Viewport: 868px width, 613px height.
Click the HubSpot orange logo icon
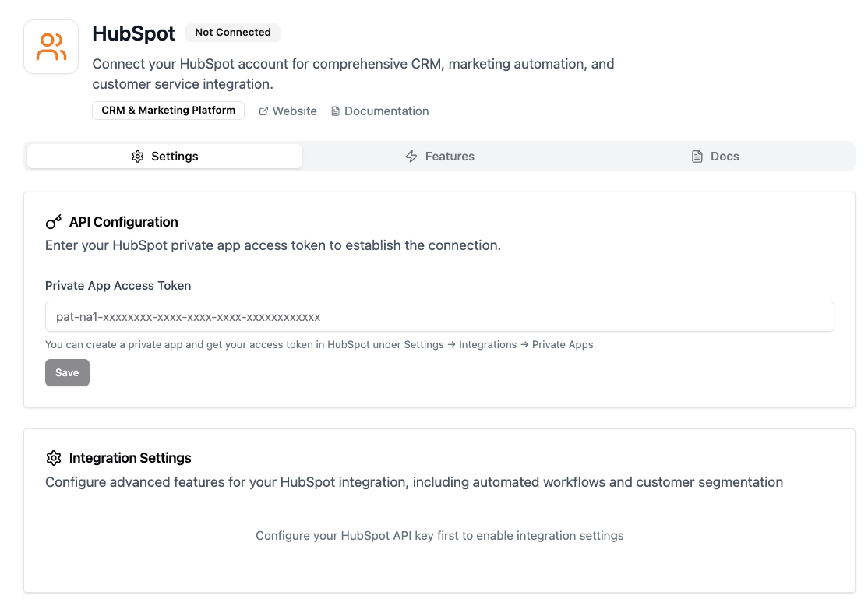tap(51, 47)
